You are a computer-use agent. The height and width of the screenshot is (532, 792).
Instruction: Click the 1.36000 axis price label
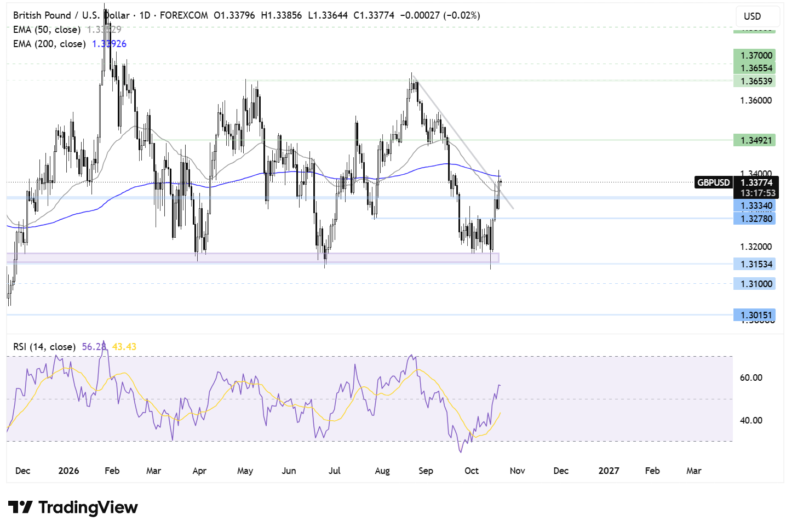(x=756, y=100)
